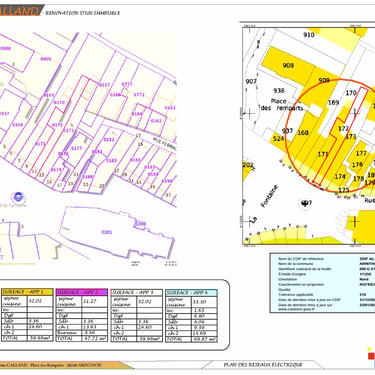Click the "Place des remparts" label
This screenshot has height=375, width=375.
[282, 104]
